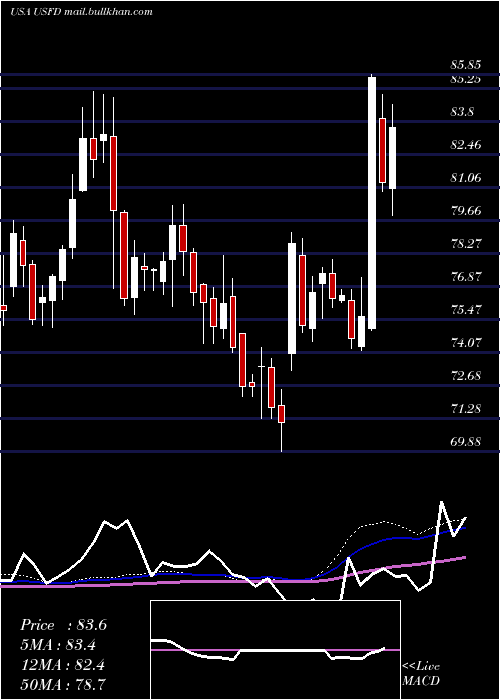Select the 79.66 price level label
Viewport: 500px width, 700px height.
coord(466,210)
